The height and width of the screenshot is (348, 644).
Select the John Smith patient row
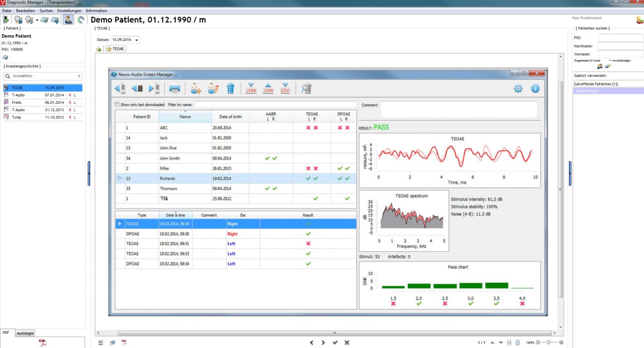pyautogui.click(x=236, y=159)
